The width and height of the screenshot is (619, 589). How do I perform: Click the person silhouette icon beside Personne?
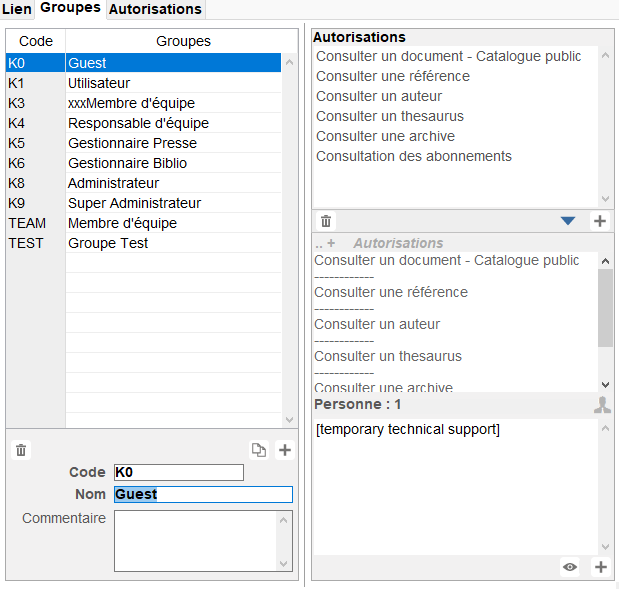pyautogui.click(x=602, y=405)
